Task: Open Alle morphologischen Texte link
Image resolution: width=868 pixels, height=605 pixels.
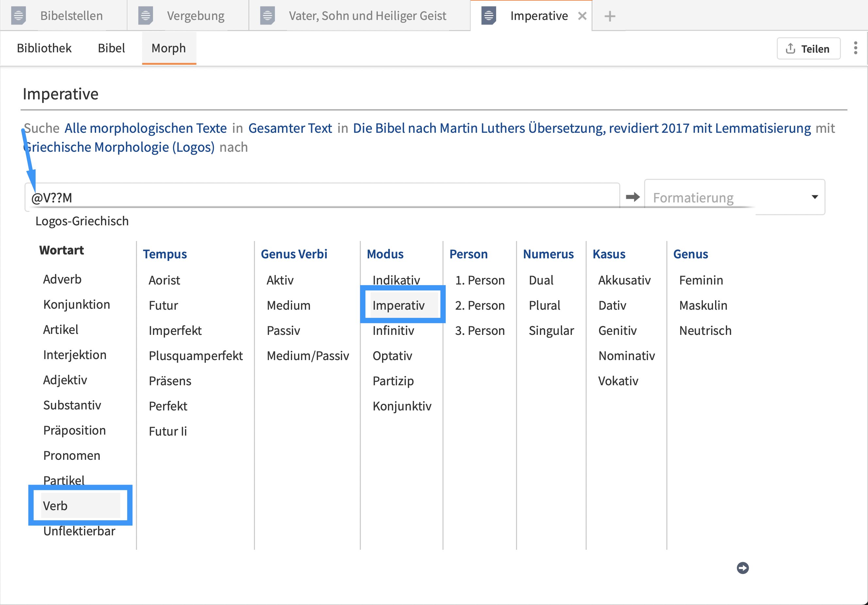Action: [145, 128]
